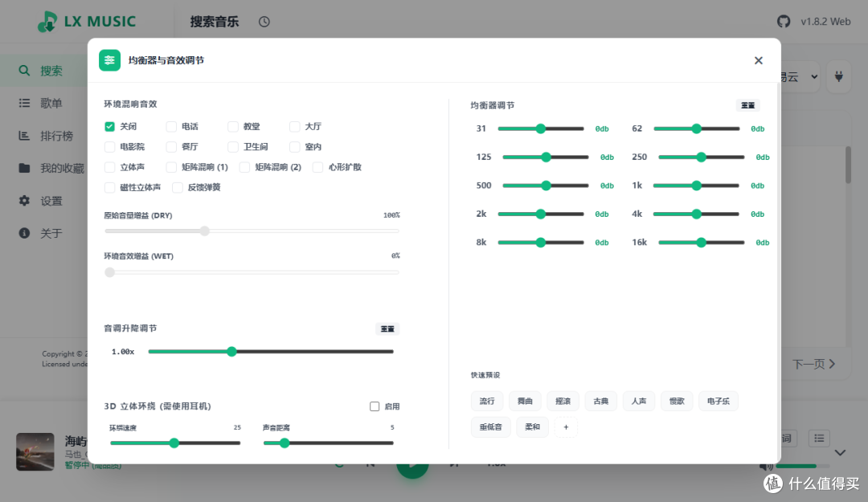Apply the 人声 vocal preset
This screenshot has height=502, width=868.
click(639, 401)
